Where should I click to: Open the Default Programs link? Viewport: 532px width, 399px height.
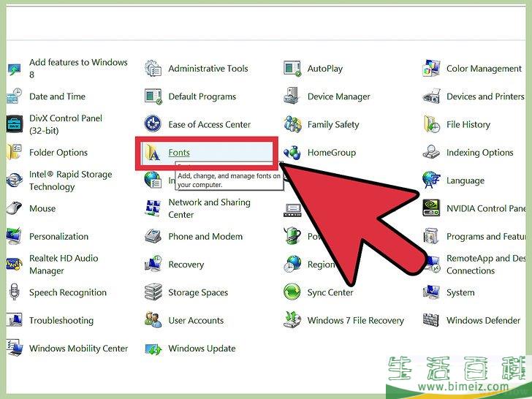coord(202,96)
